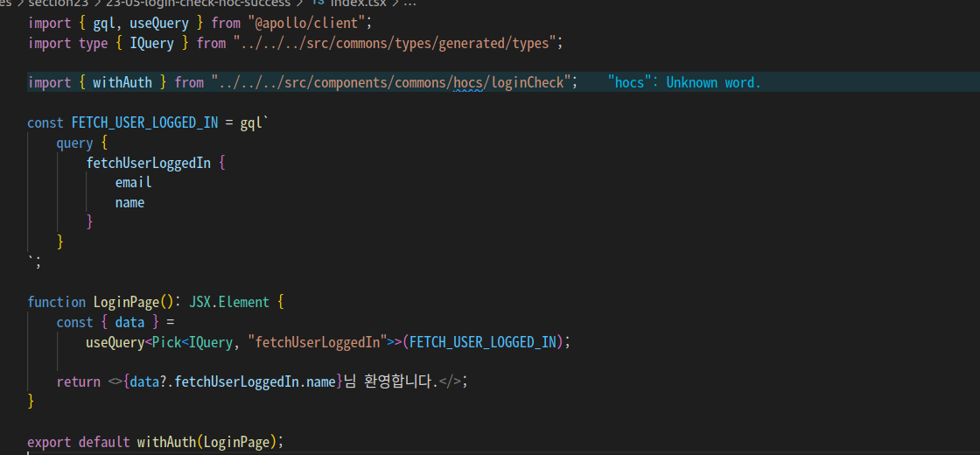
Task: Click fetchUserLoggedIn inside the GraphQL query
Action: pyautogui.click(x=148, y=163)
